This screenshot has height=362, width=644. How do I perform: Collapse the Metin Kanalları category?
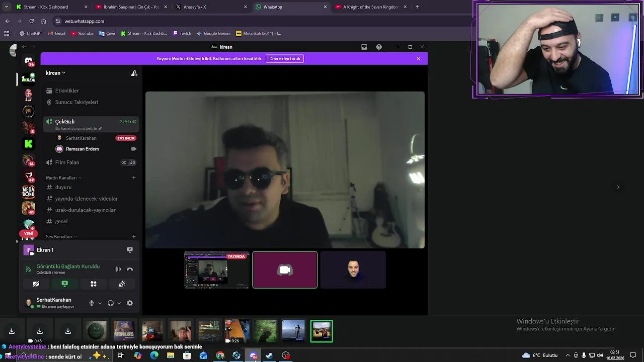coord(63,178)
